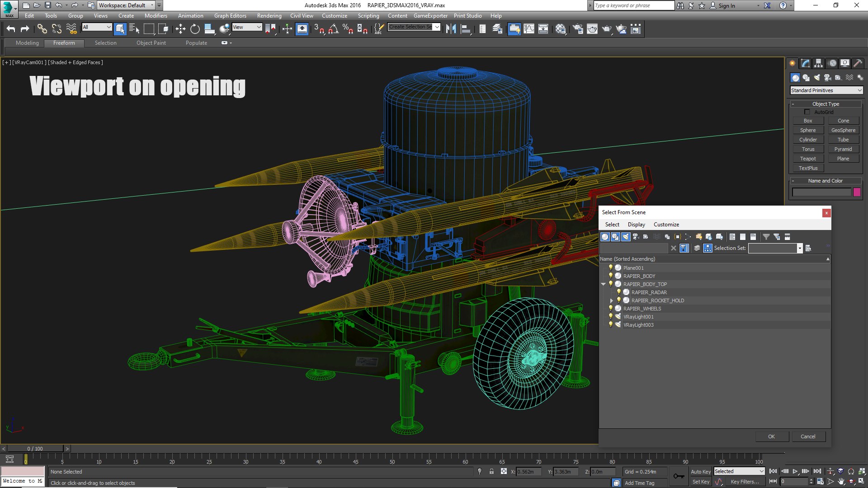Toggle visibility bulb of Plane001
The height and width of the screenshot is (488, 868).
point(610,267)
